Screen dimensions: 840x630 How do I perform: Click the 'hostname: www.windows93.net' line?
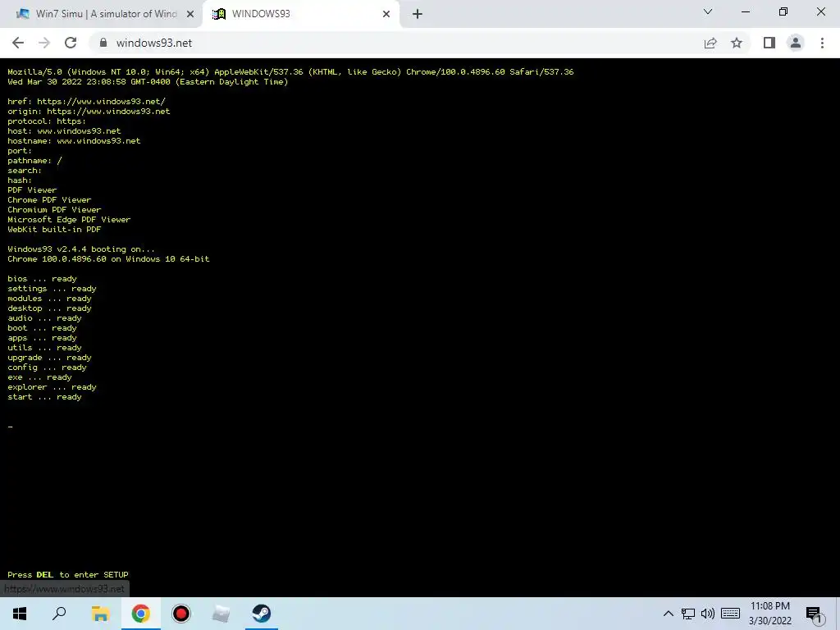tap(74, 141)
